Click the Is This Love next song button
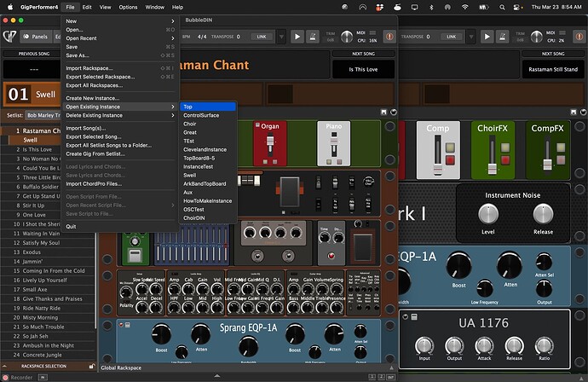The height and width of the screenshot is (382, 588). 363,69
